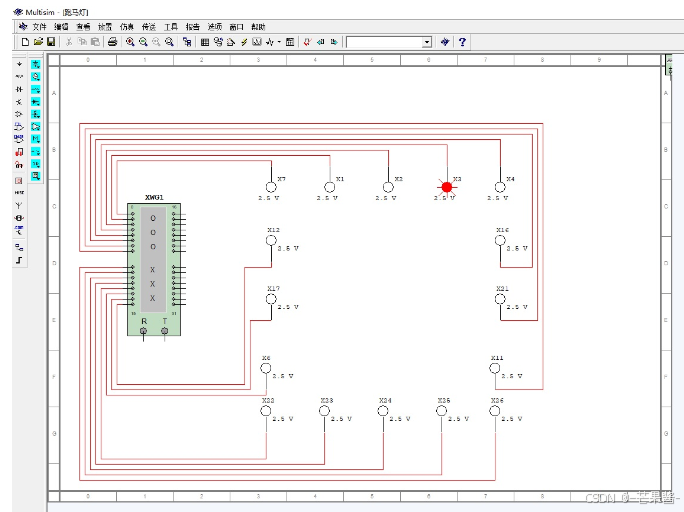Image resolution: width=684 pixels, height=512 pixels.
Task: Click inside the In Use list field
Action: click(385, 42)
